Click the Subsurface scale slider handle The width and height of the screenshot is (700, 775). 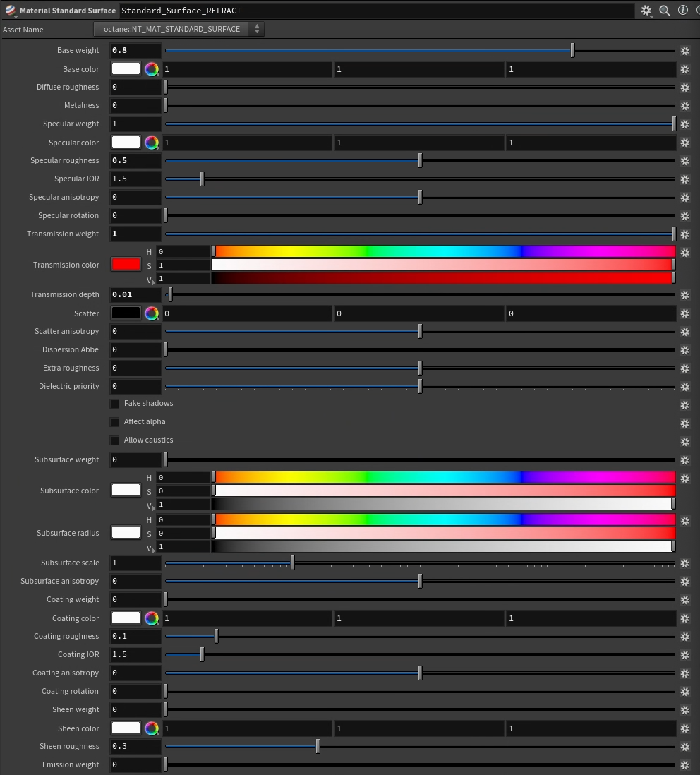point(292,563)
